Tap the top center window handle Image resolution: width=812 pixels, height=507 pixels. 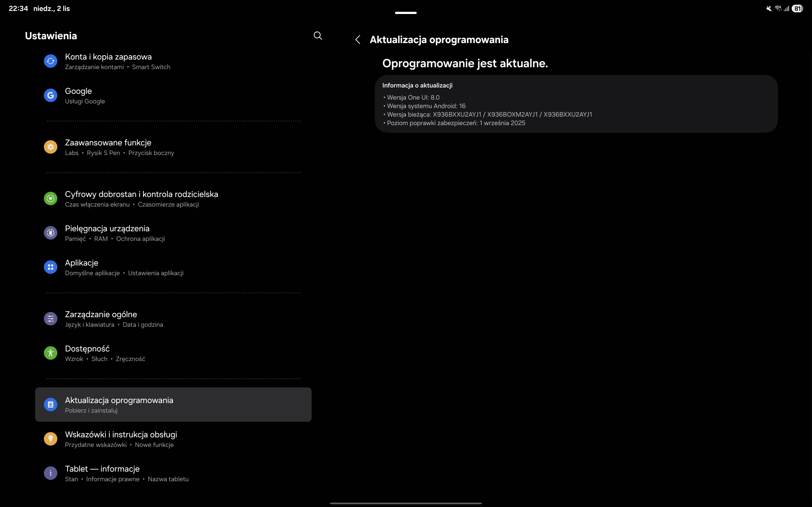point(406,13)
